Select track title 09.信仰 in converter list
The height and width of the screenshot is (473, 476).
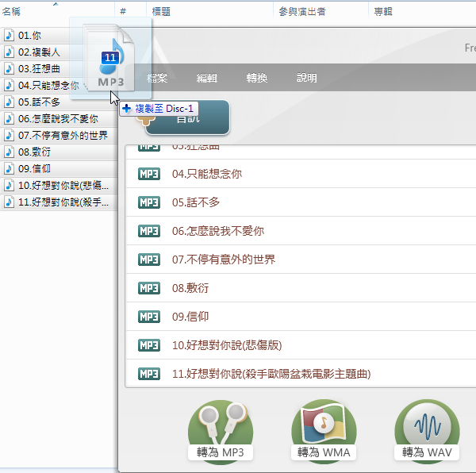coord(190,317)
